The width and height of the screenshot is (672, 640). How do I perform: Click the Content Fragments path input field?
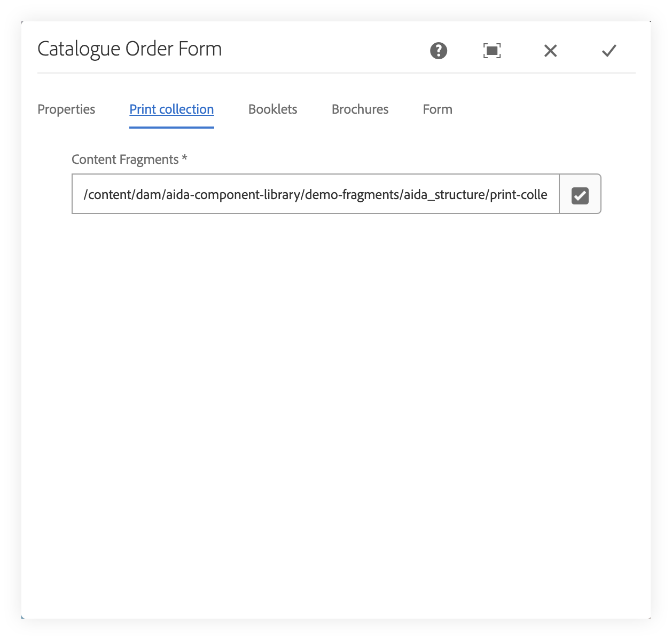coord(315,194)
